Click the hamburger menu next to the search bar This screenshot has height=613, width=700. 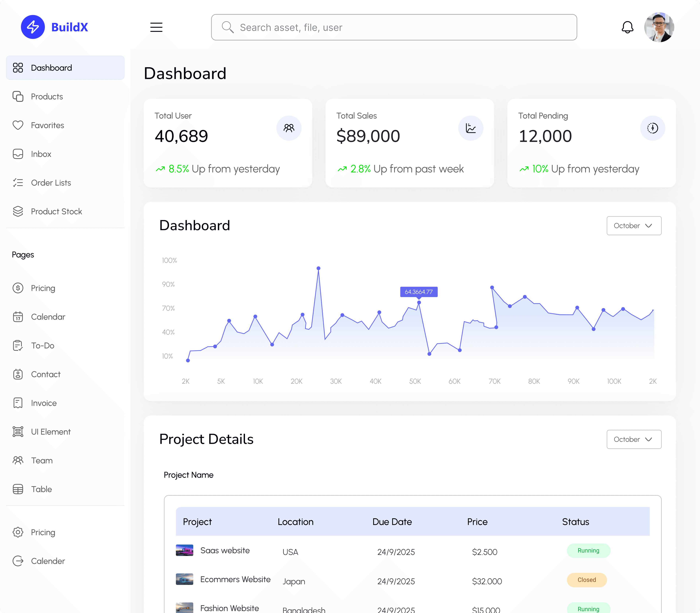(156, 27)
